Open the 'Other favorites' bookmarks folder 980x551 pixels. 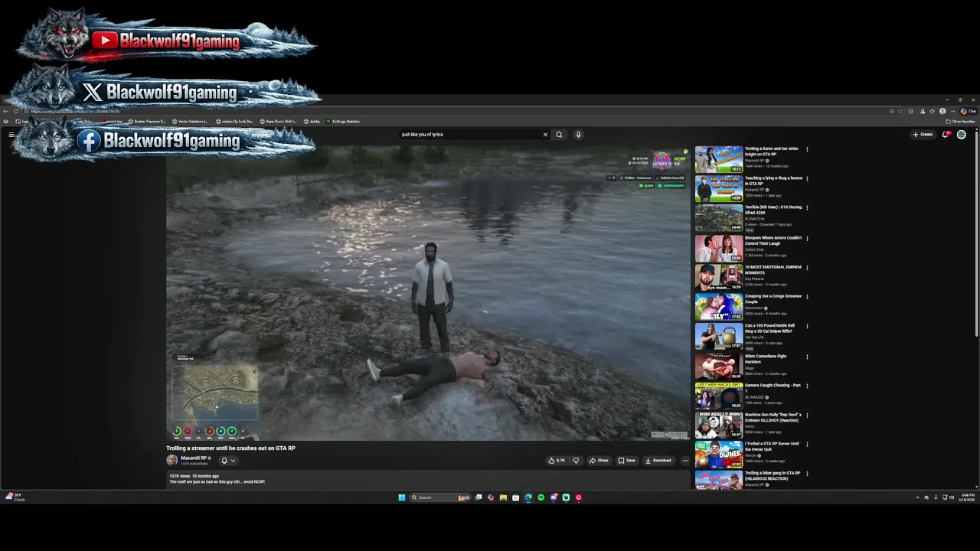coord(961,122)
